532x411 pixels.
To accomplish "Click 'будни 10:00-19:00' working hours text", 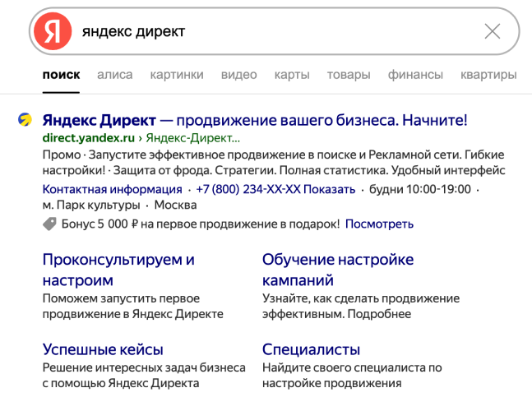I will coord(420,189).
